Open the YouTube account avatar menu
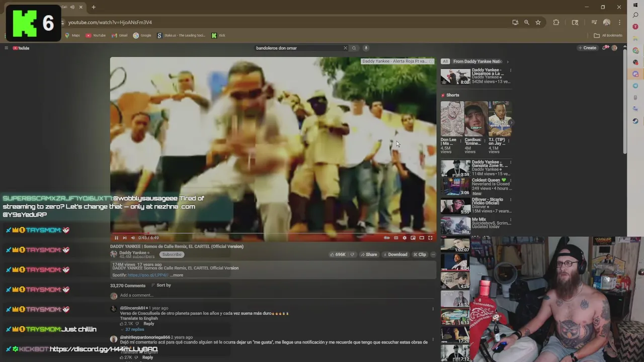The image size is (644, 362). (614, 48)
